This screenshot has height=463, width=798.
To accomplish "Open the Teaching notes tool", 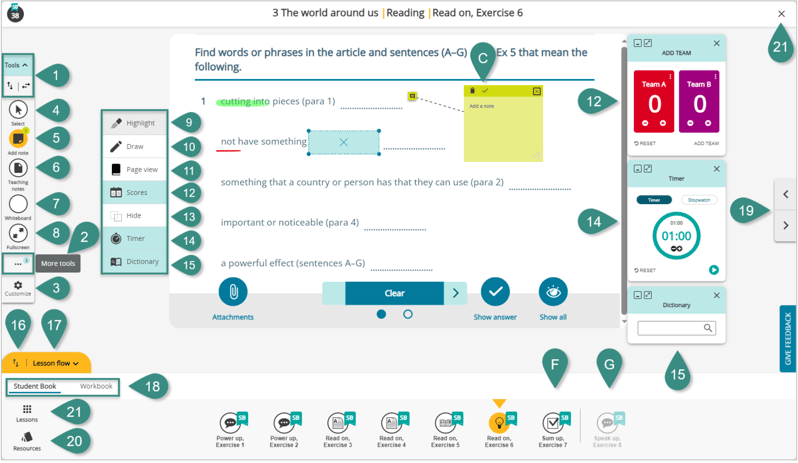I will pyautogui.click(x=18, y=169).
